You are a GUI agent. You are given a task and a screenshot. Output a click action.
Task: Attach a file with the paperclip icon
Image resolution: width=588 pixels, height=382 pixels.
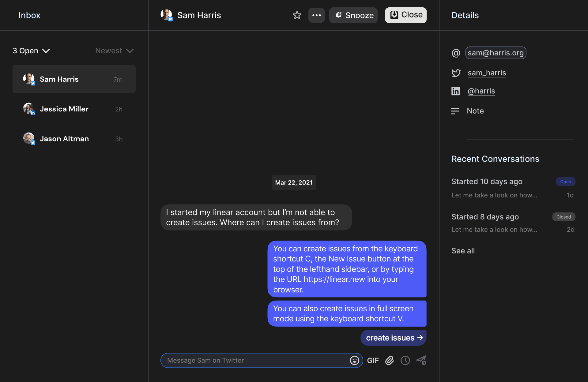(x=389, y=360)
